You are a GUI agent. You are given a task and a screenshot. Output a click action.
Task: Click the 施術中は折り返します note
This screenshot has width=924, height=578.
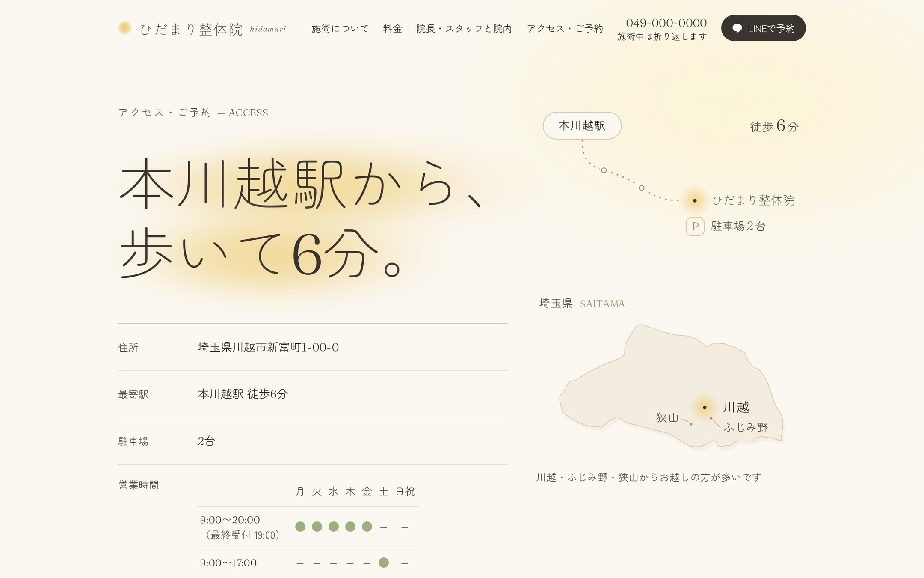[x=662, y=36]
